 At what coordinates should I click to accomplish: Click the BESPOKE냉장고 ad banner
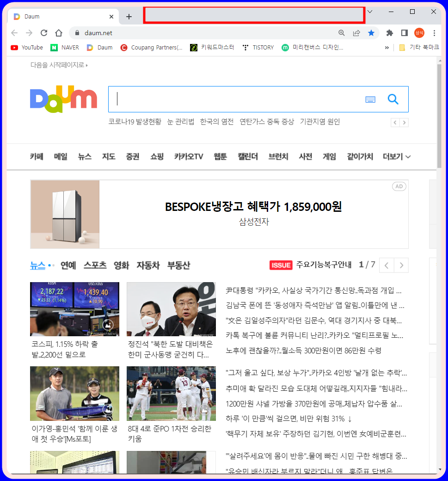[x=219, y=214]
